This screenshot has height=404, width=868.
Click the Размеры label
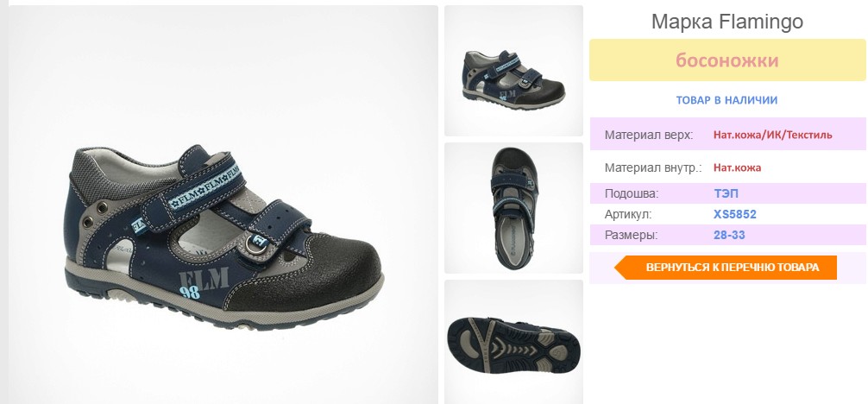pos(631,235)
